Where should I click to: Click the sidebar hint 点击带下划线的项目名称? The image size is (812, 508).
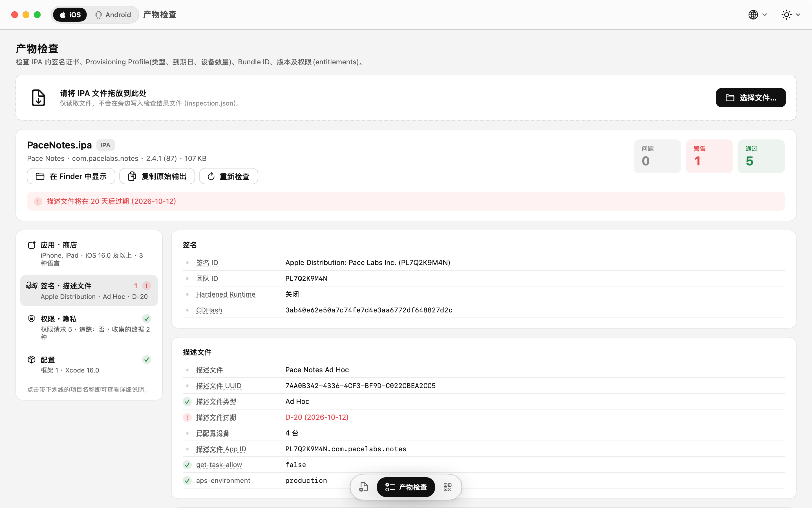(x=89, y=389)
